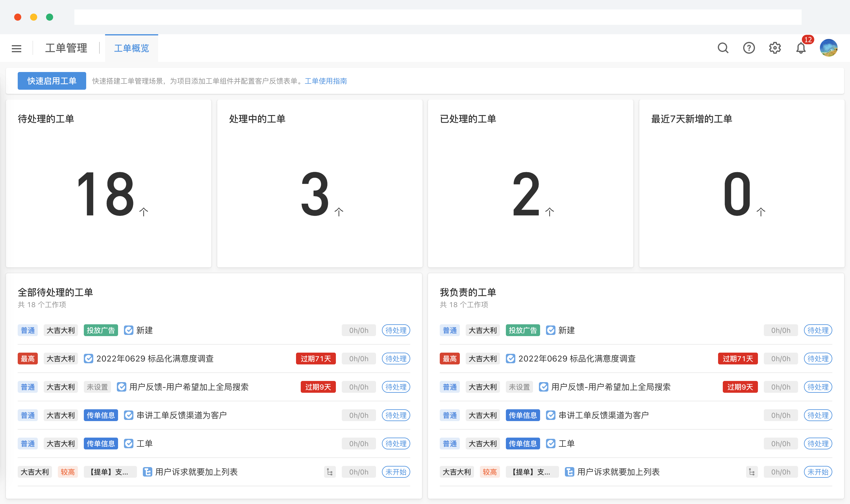Click the 过期71天 overdue badge
This screenshot has height=504, width=850.
[316, 358]
